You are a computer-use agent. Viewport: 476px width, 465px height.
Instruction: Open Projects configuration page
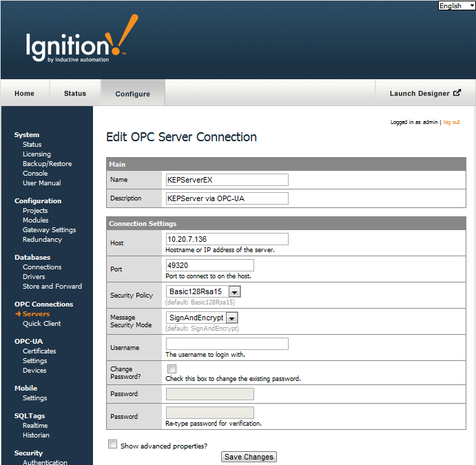click(x=35, y=211)
